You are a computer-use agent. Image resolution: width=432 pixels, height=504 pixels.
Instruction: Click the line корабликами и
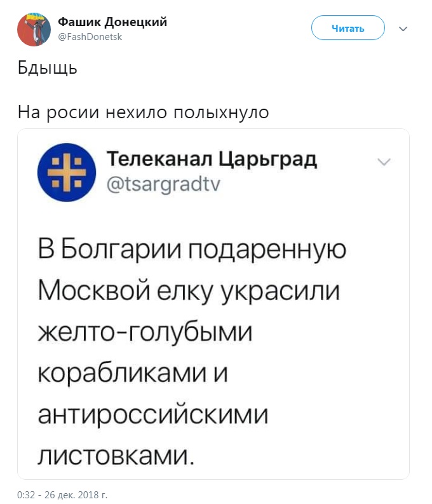click(133, 374)
